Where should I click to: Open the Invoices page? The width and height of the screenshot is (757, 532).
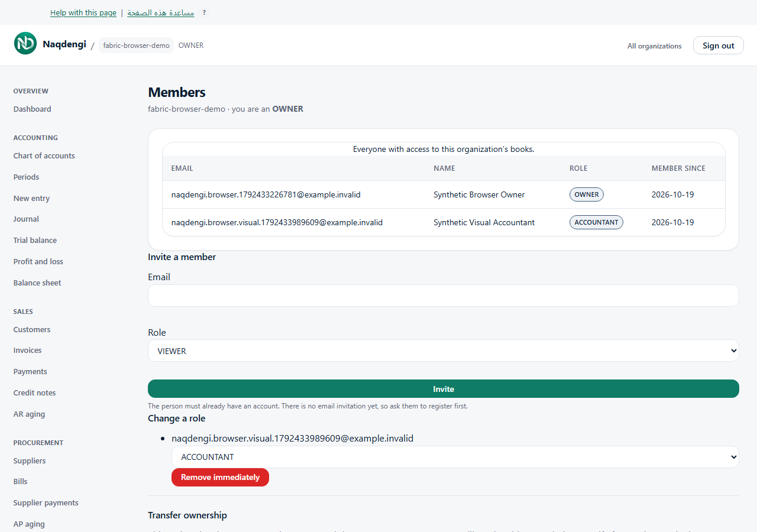click(28, 351)
